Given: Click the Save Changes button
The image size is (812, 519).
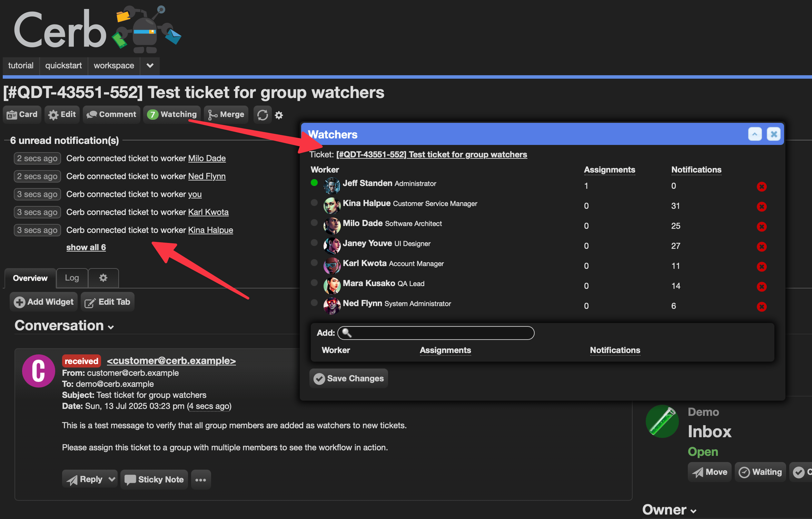Looking at the screenshot, I should click(348, 379).
